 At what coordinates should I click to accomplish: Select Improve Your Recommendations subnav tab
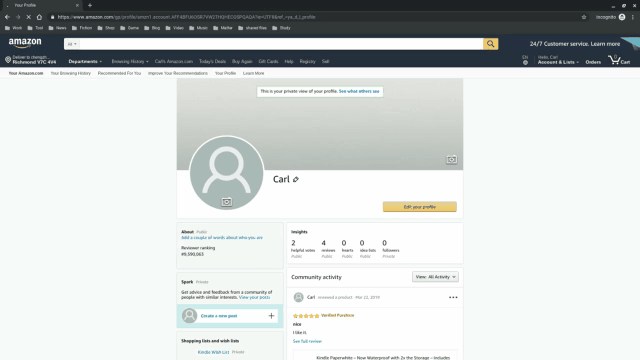pos(178,73)
